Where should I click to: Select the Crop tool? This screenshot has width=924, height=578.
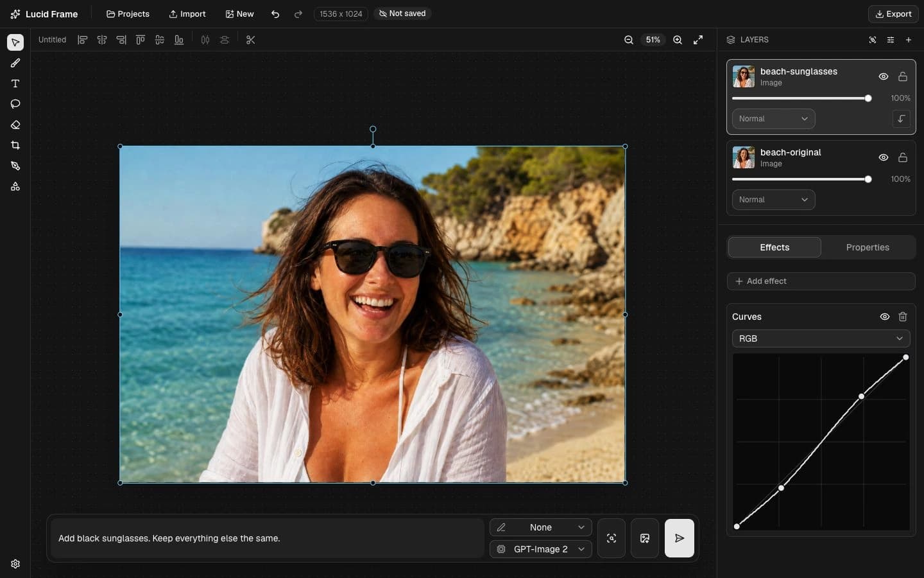tap(15, 145)
